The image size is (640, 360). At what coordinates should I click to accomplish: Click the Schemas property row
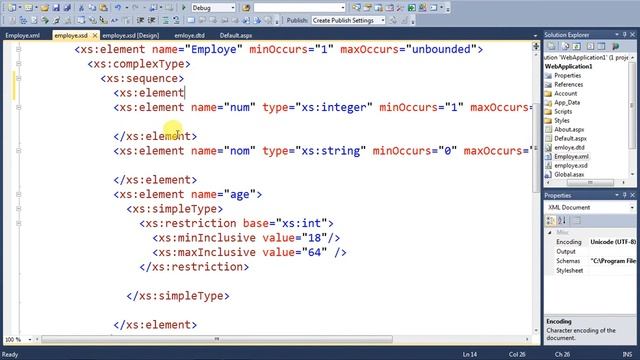(x=591, y=261)
